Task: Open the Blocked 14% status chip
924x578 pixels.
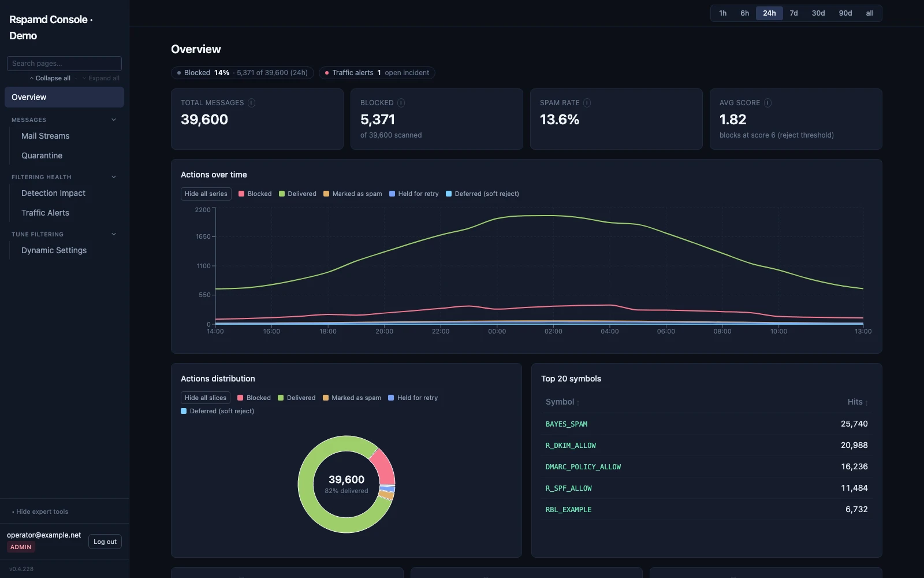Action: click(243, 73)
